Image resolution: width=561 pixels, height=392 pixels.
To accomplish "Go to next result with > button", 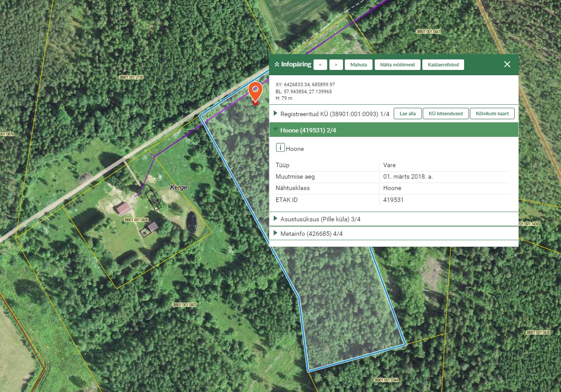I will [x=336, y=65].
